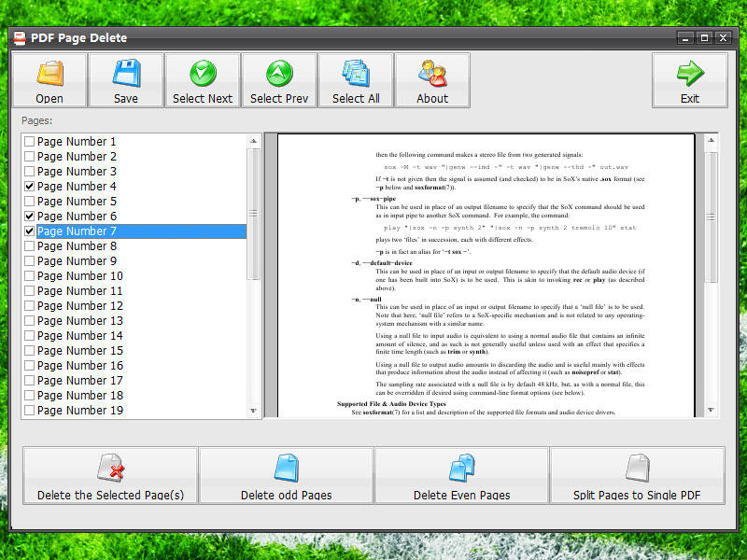Select 'Page Number 10' list text
Screen dimensions: 747x560
tap(80, 275)
